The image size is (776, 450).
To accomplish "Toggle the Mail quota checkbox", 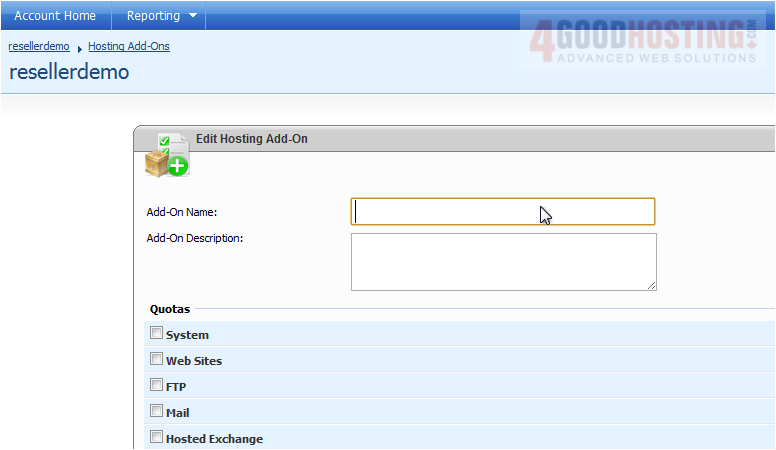I will coord(156,411).
